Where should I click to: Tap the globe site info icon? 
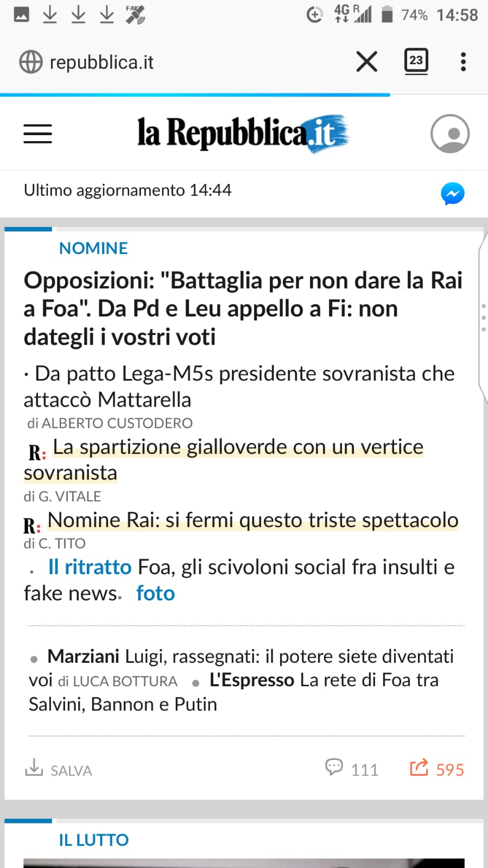tap(31, 62)
